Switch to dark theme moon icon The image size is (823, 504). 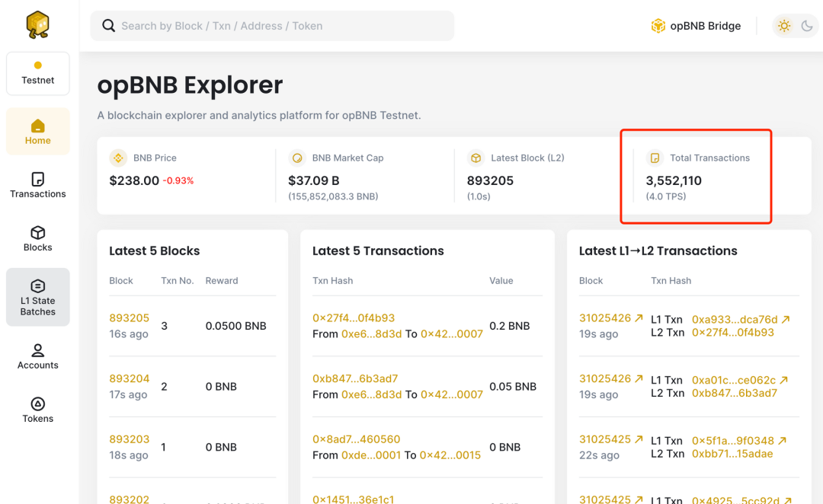pos(807,26)
